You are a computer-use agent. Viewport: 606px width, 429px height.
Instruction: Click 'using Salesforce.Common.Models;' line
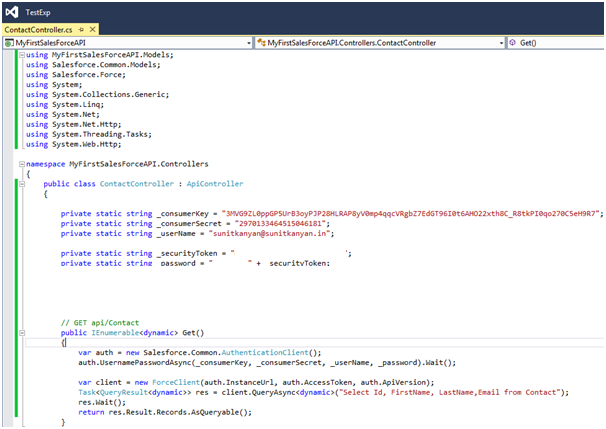pos(93,65)
